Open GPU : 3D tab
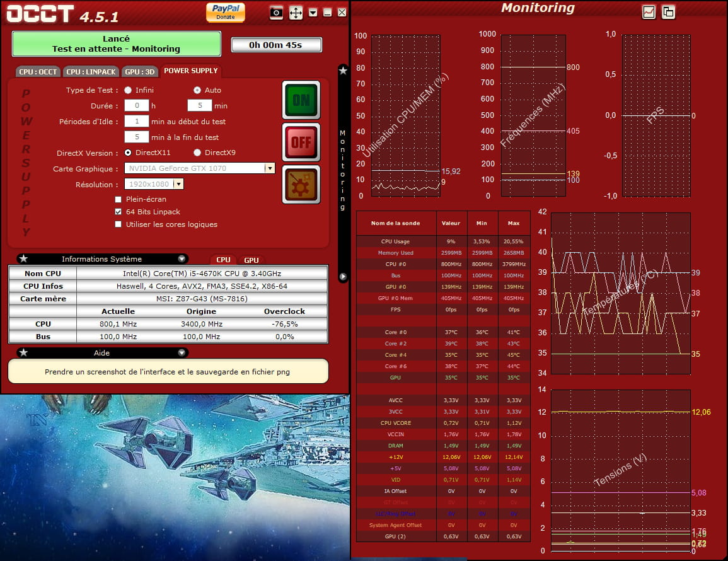Viewport: 728px width, 561px height. pos(140,72)
